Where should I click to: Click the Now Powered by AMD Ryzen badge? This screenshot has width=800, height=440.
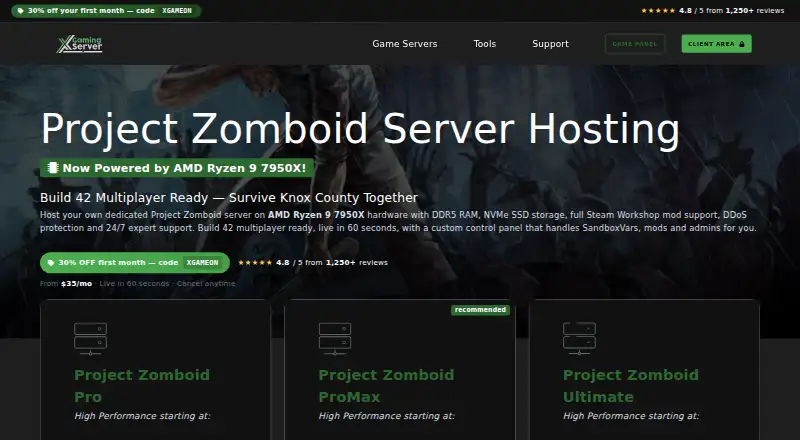(177, 168)
